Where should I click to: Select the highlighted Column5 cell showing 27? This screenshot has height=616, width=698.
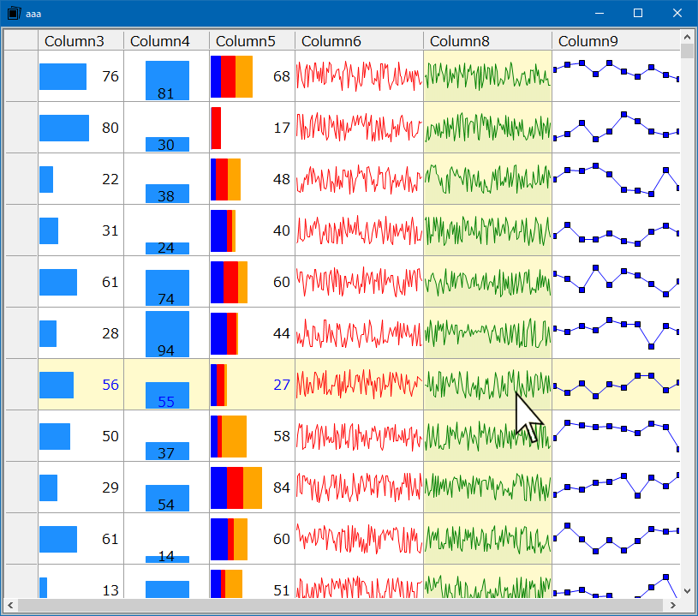pos(252,385)
